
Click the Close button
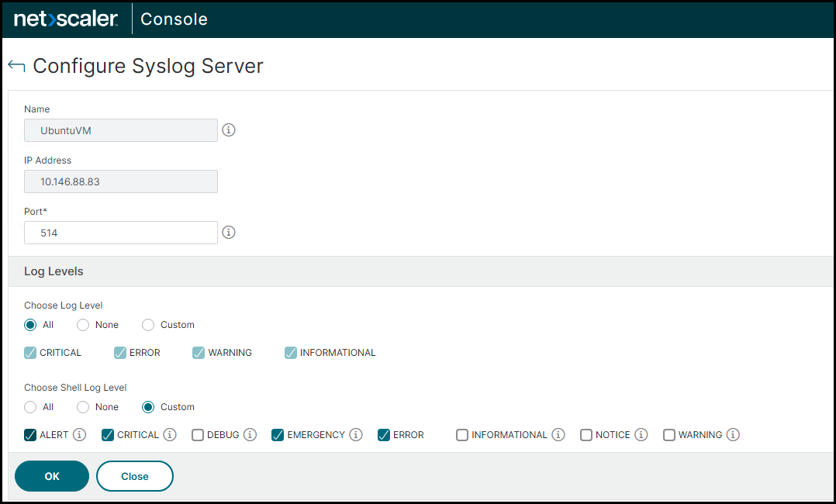pos(135,476)
